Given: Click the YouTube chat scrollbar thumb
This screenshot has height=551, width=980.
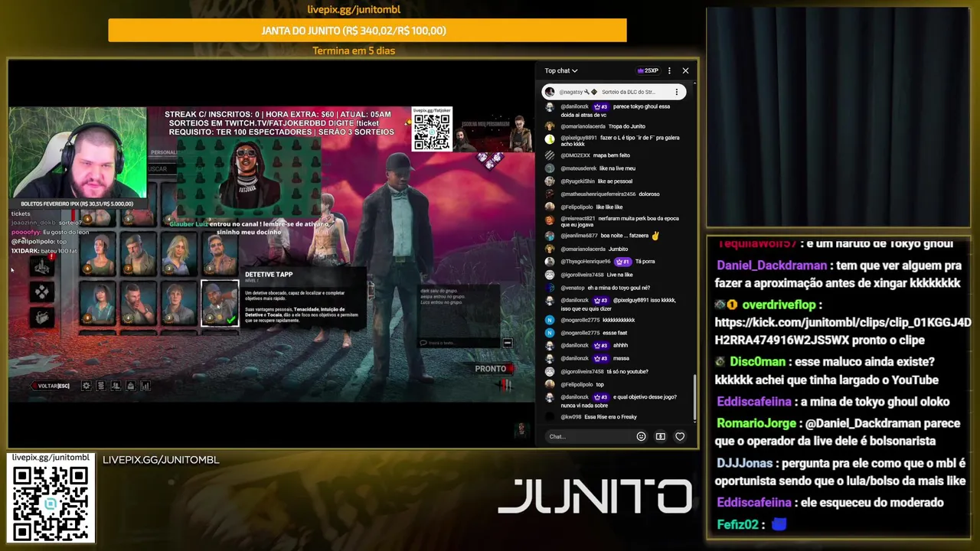Looking at the screenshot, I should click(x=694, y=397).
